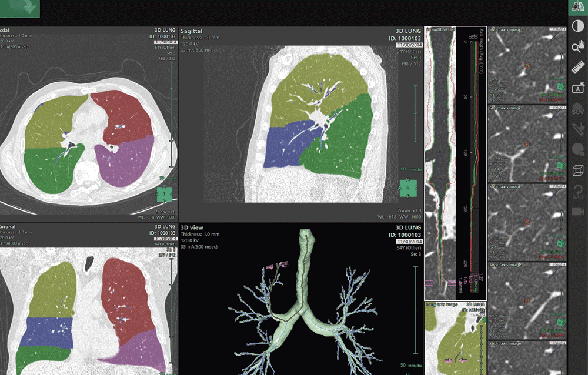Click the 3D view title label
The image size is (588, 375).
click(x=192, y=227)
